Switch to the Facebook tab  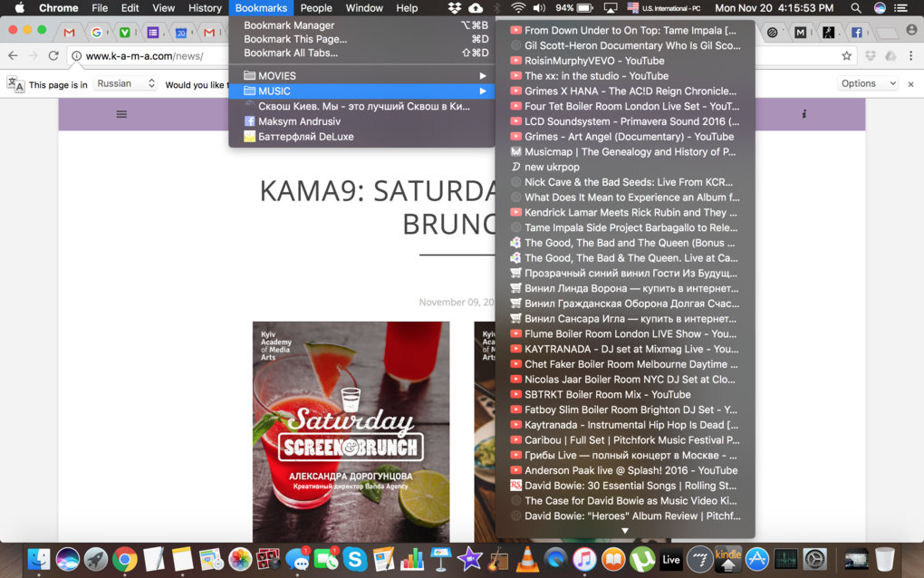856,33
